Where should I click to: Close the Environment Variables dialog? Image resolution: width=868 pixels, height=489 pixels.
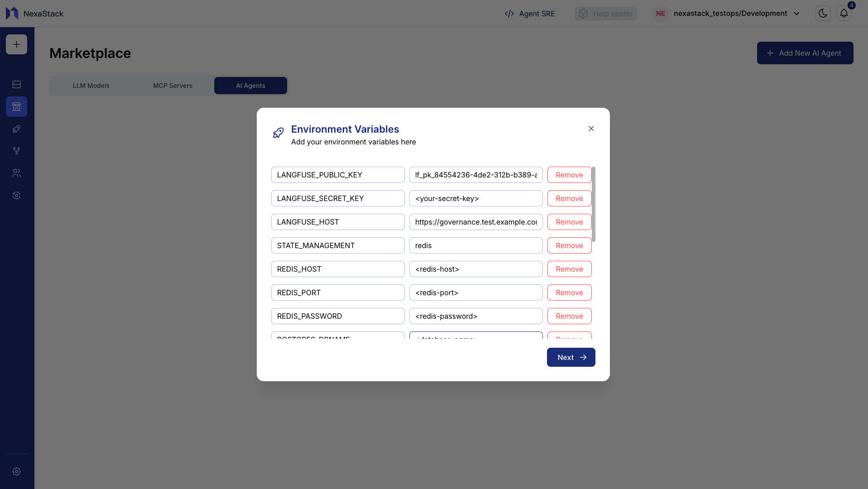tap(591, 129)
